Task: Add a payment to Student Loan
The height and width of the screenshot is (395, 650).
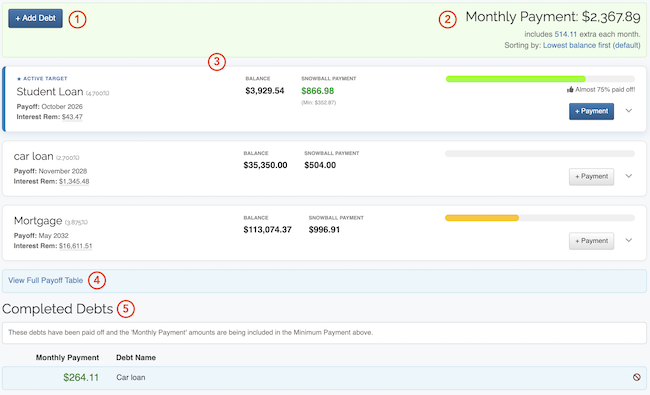Action: [x=591, y=111]
